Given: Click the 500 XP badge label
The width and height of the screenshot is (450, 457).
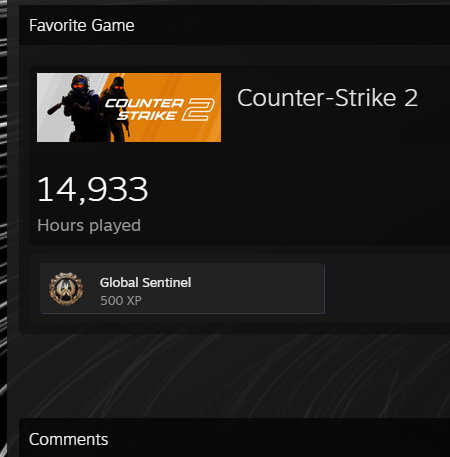Looking at the screenshot, I should pyautogui.click(x=121, y=301).
